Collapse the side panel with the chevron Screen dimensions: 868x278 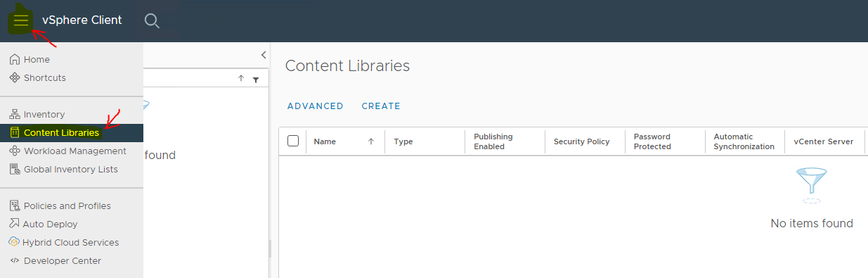click(x=264, y=55)
